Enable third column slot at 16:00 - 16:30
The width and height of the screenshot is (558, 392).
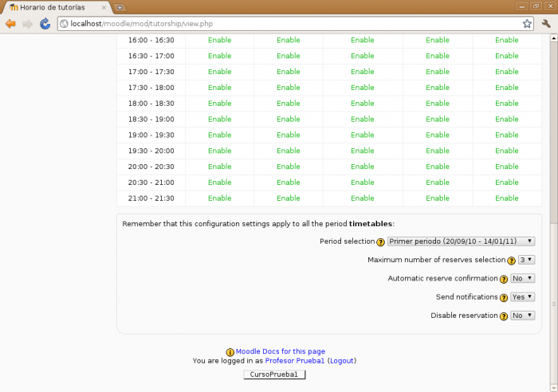pos(362,40)
